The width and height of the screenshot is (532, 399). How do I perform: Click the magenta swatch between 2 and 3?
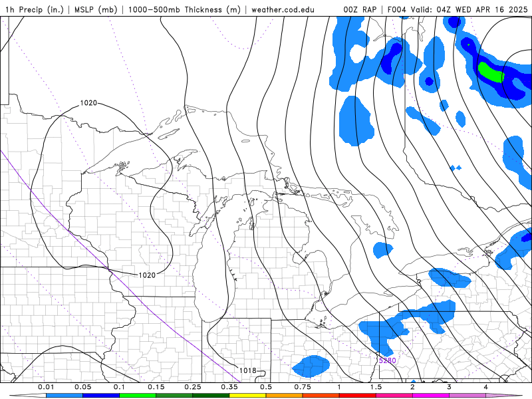[x=431, y=396]
